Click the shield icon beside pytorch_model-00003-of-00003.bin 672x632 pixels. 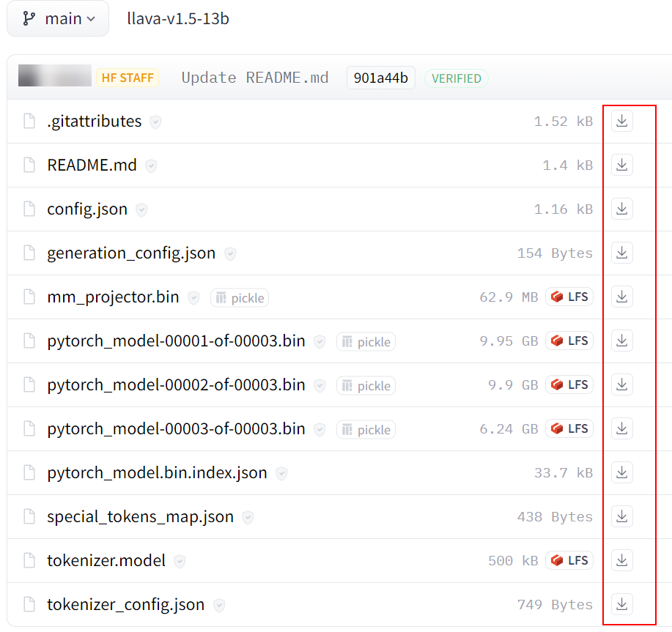pyautogui.click(x=320, y=429)
